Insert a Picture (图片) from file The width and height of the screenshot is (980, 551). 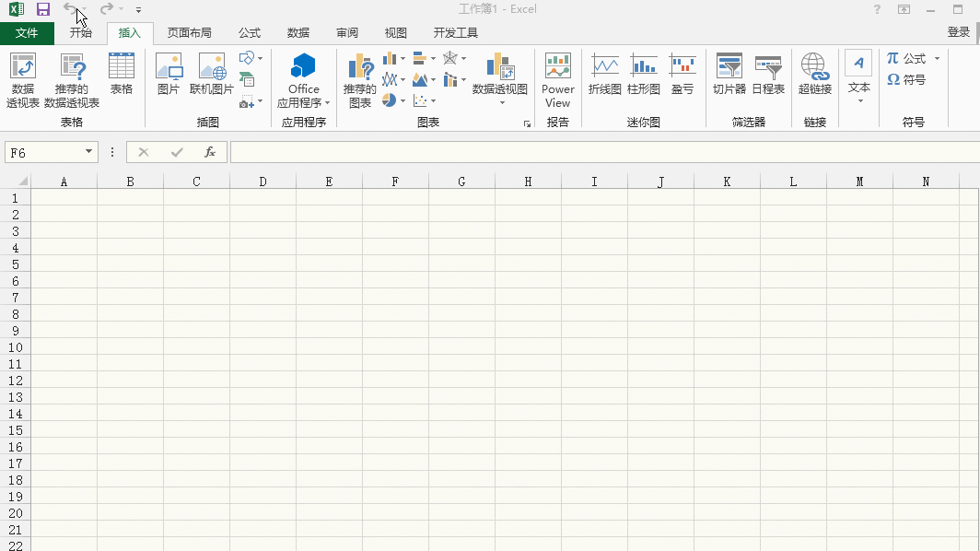coord(169,74)
